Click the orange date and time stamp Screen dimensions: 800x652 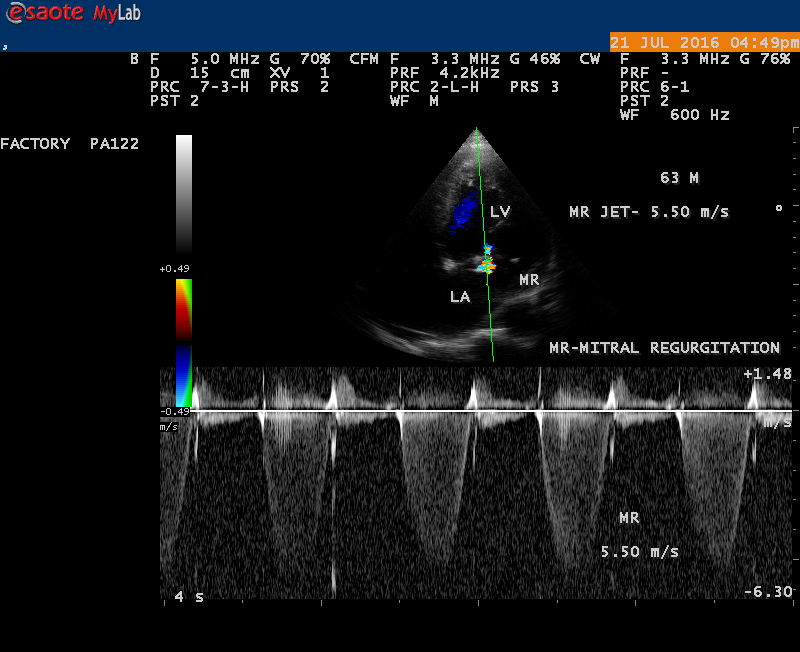point(704,43)
